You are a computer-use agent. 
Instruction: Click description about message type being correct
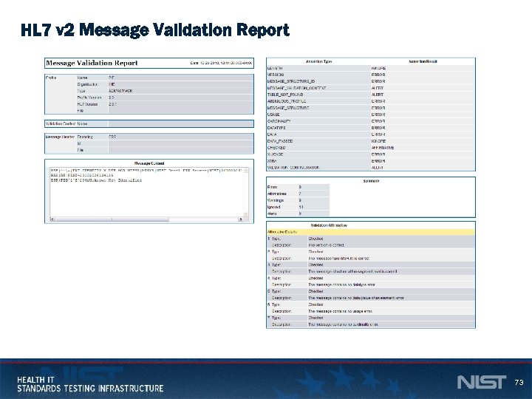point(339,259)
